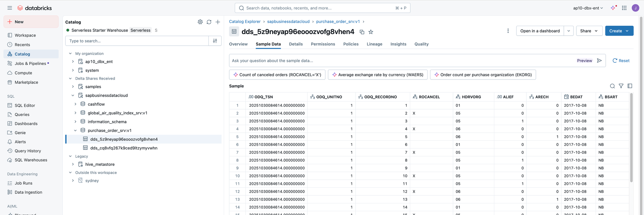The height and width of the screenshot is (215, 644).
Task: Expand the cashflow schema
Action: click(75, 104)
